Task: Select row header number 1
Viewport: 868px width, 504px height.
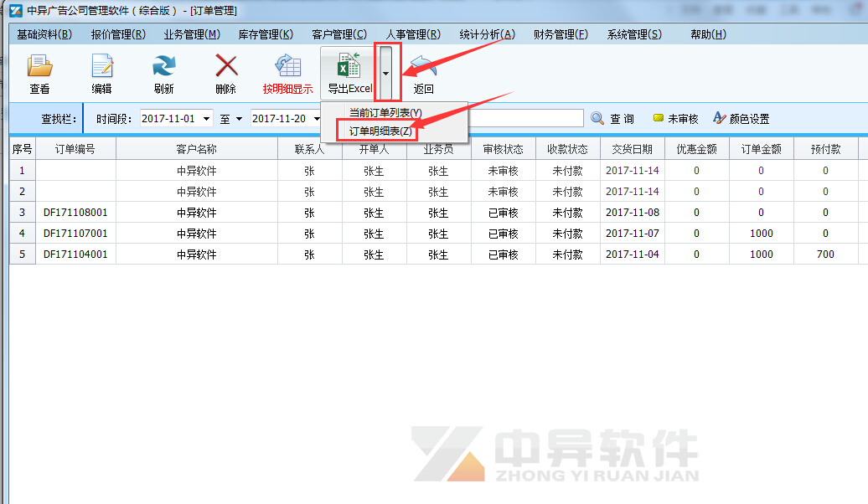Action: 22,171
